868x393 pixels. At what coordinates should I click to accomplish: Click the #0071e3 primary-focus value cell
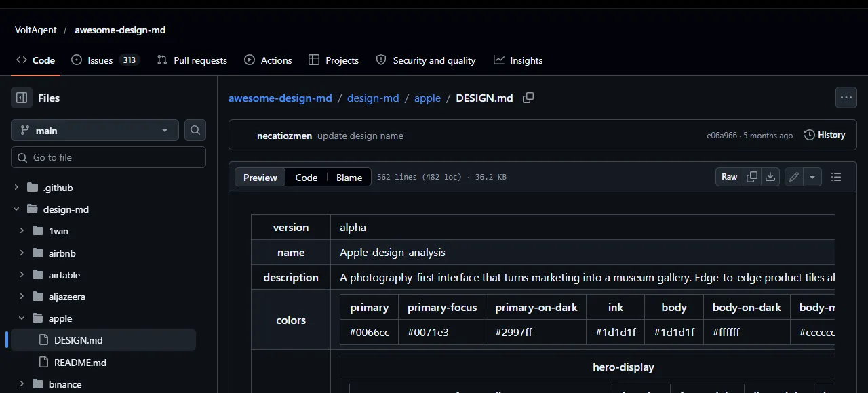point(442,332)
